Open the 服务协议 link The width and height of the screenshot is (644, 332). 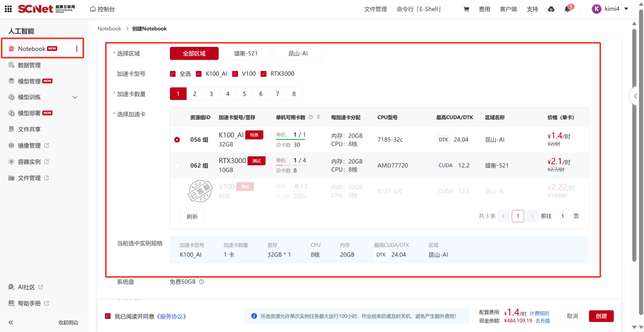(171, 316)
